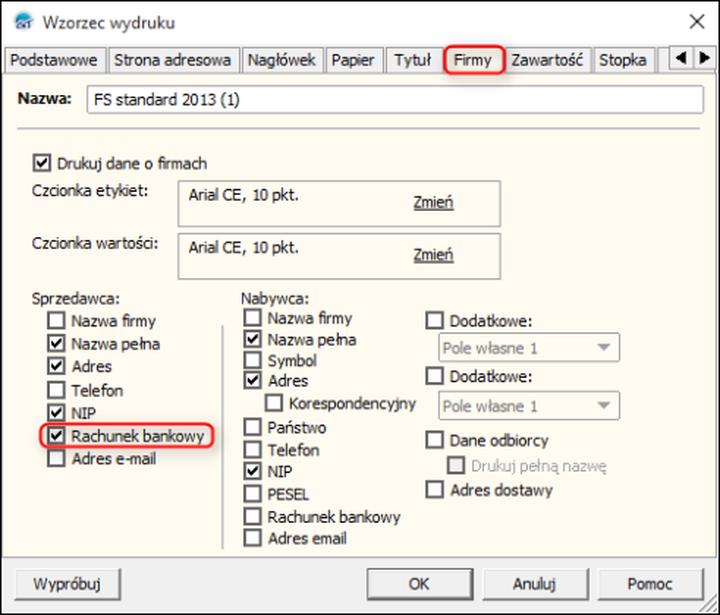Image resolution: width=720 pixels, height=615 pixels.
Task: Click Zmień for Czcionka etykiet
Action: 433,202
